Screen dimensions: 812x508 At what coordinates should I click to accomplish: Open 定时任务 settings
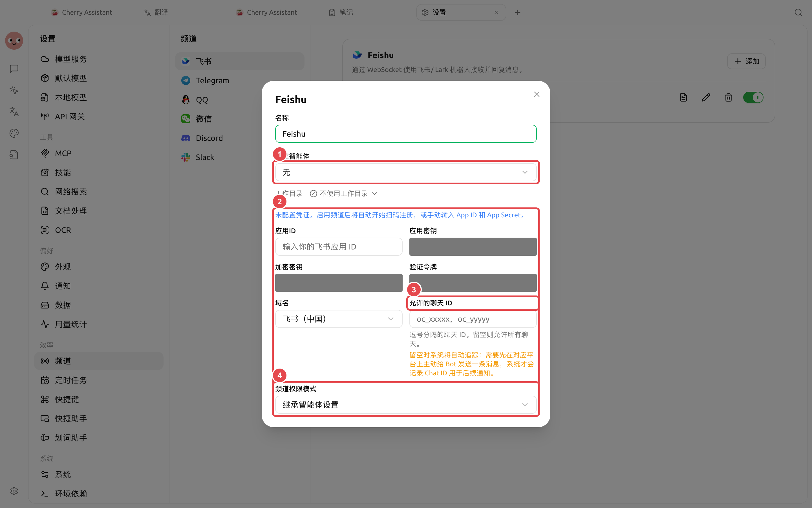point(99,380)
